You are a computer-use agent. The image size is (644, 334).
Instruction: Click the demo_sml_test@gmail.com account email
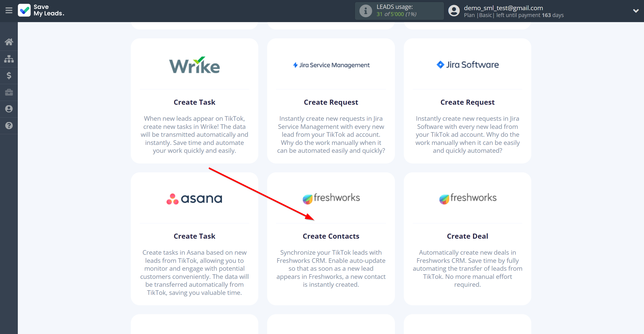click(x=503, y=8)
